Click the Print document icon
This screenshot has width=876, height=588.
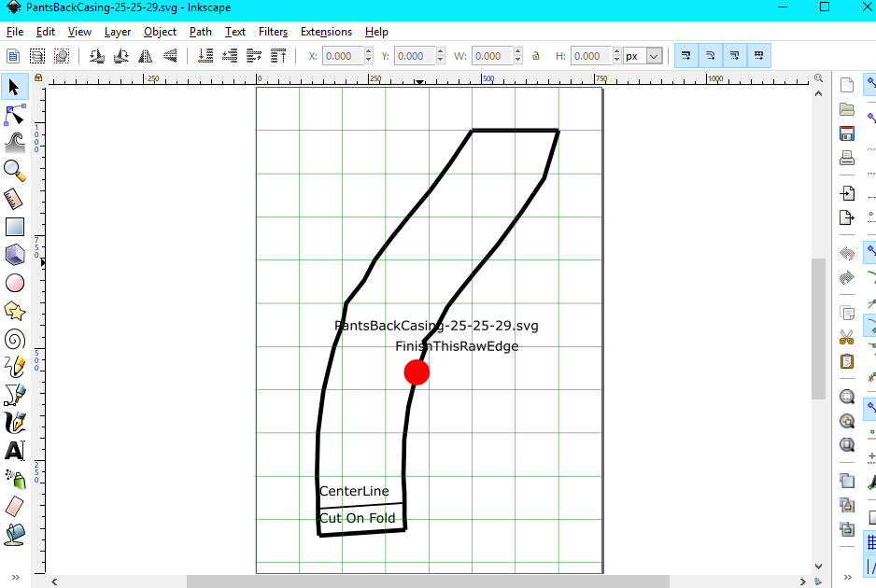pyautogui.click(x=847, y=158)
